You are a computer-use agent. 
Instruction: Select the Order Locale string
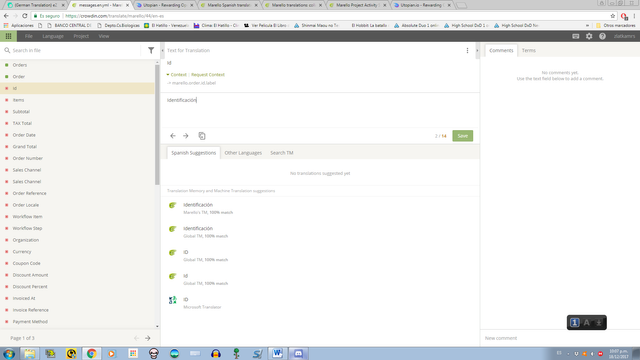coord(78,205)
